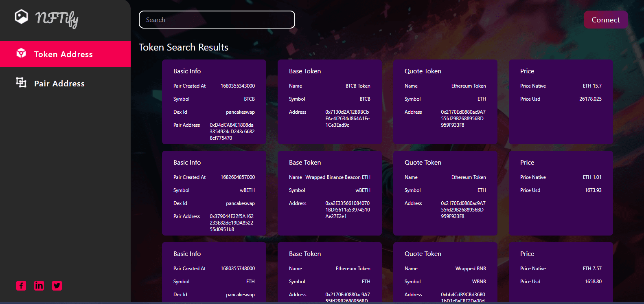Select the BTCB Token name text
The height and width of the screenshot is (304, 644).
pos(358,86)
